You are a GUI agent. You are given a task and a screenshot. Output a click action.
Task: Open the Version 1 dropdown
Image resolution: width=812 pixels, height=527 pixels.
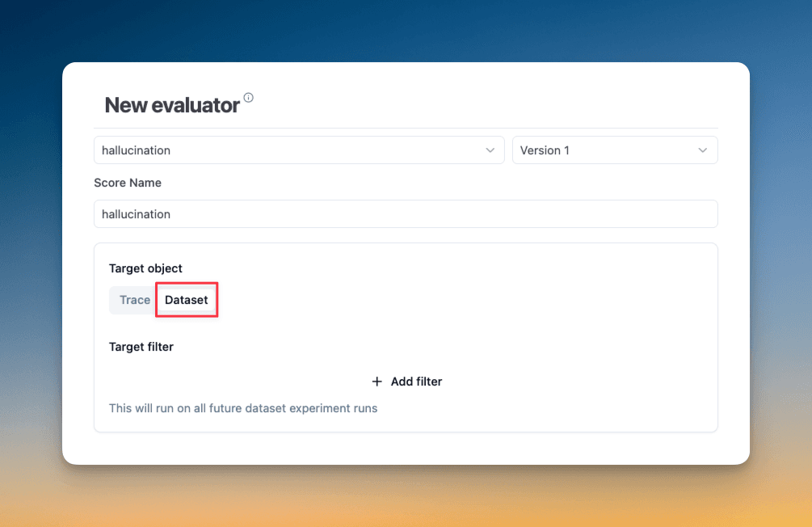(x=614, y=150)
